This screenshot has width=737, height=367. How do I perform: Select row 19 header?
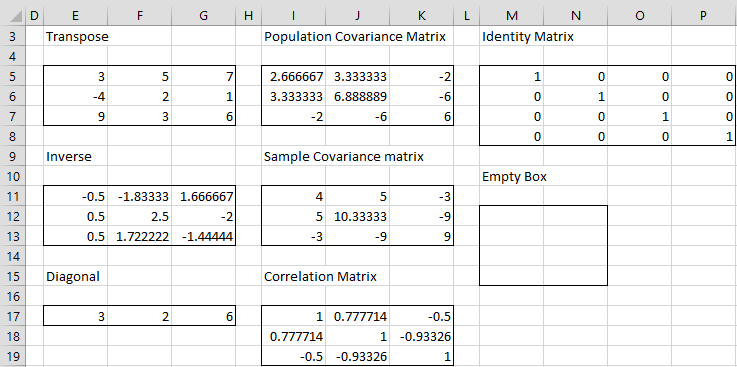tap(12, 357)
